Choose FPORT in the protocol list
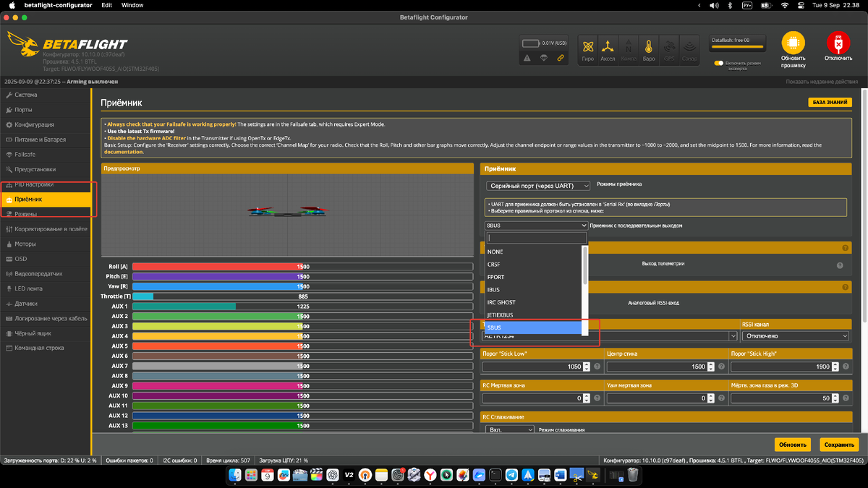Image resolution: width=868 pixels, height=488 pixels. 534,277
